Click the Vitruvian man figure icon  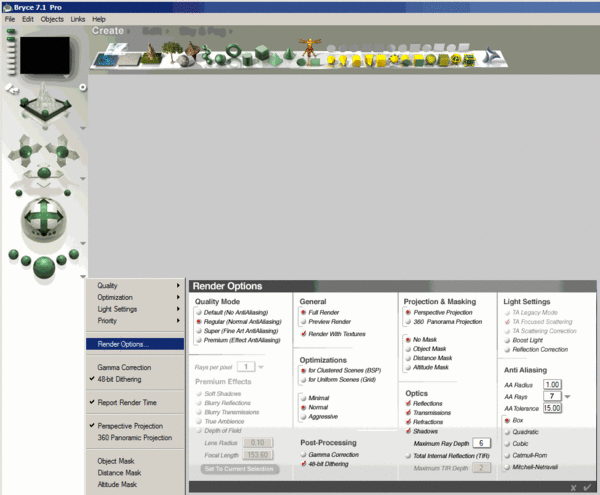(310, 47)
